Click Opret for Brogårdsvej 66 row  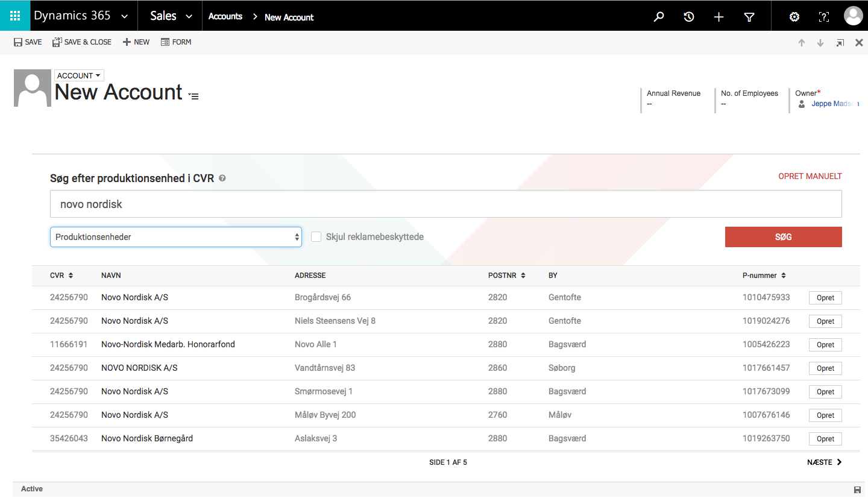pyautogui.click(x=825, y=298)
